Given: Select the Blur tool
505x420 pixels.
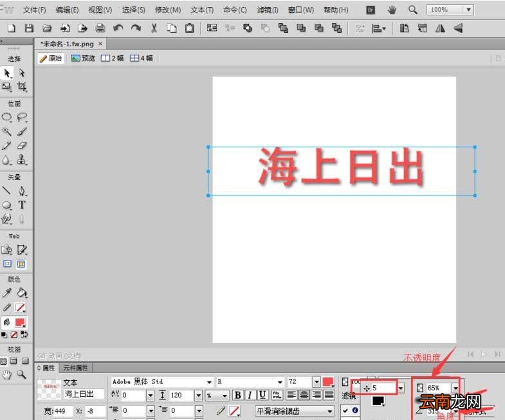Looking at the screenshot, I should coord(7,160).
